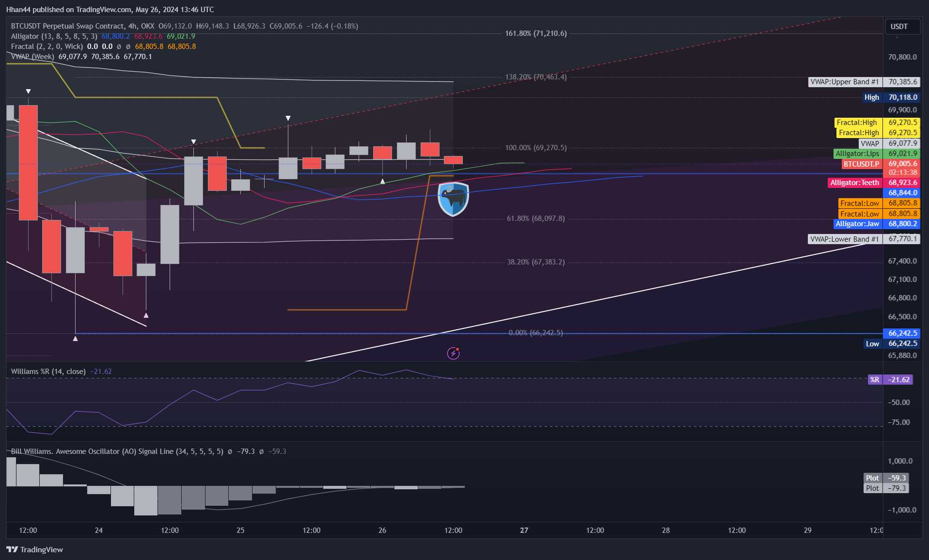Viewport: 929px width, 560px height.
Task: Select the Alligator:Lips price label
Action: coord(877,154)
